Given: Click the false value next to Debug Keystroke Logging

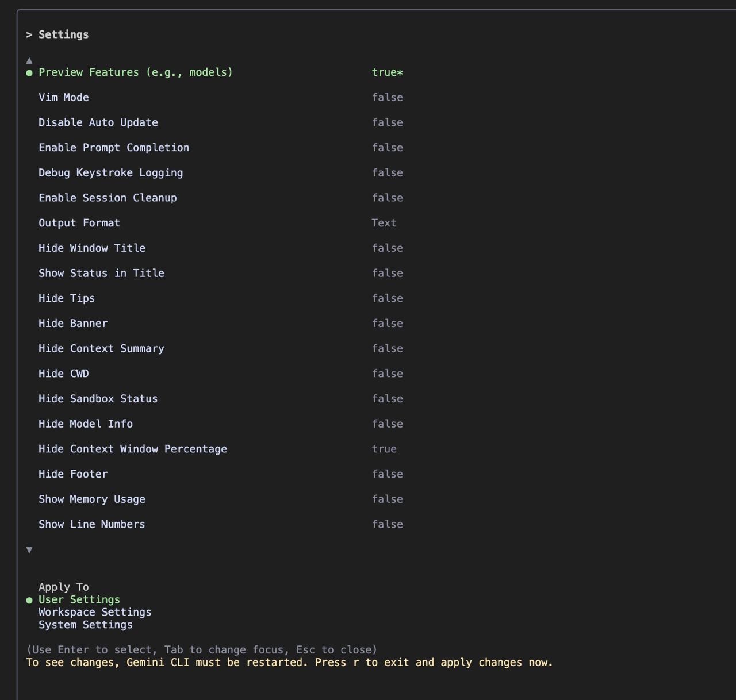Looking at the screenshot, I should pos(388,173).
